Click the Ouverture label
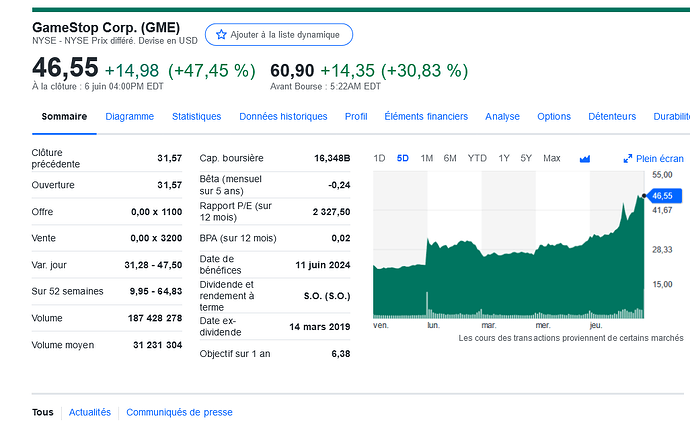This screenshot has height=437, width=690. [x=53, y=185]
